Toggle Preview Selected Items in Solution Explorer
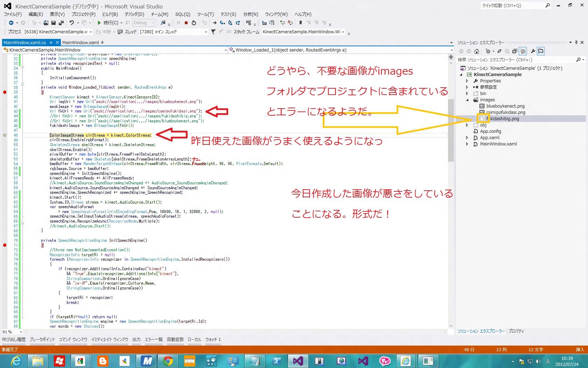588x368 pixels. (541, 51)
